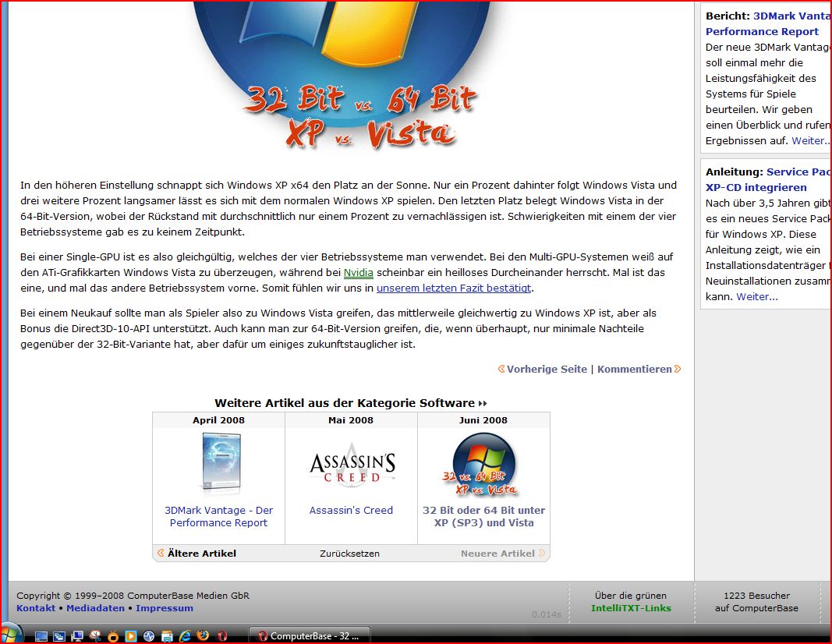832x644 pixels.
Task: Go to Vorherige Seite
Action: (x=547, y=370)
